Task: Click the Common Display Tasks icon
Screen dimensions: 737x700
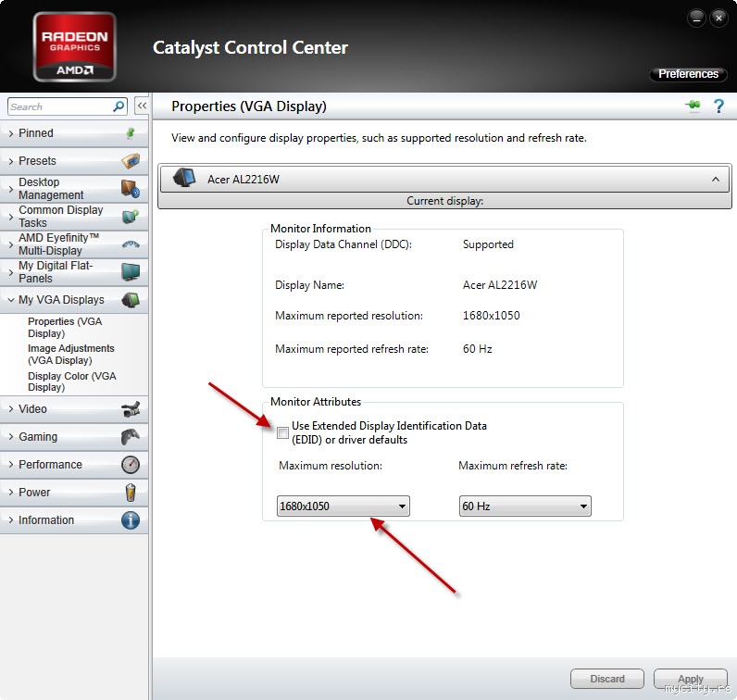Action: click(x=131, y=217)
